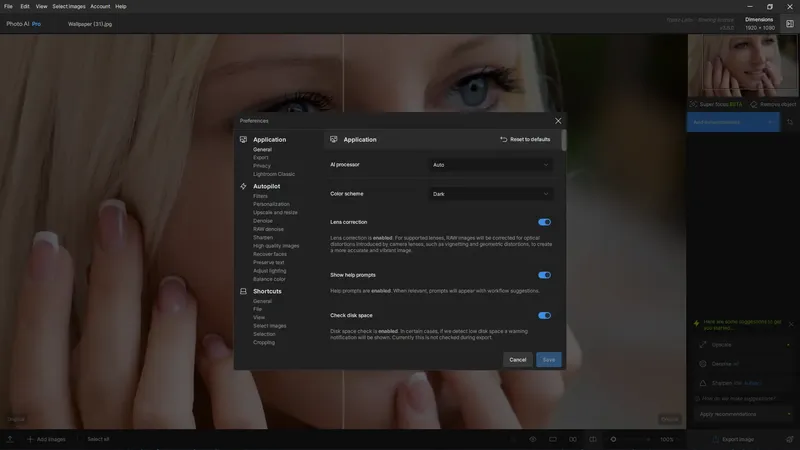Select Cropping under Shortcuts

[x=264, y=342]
